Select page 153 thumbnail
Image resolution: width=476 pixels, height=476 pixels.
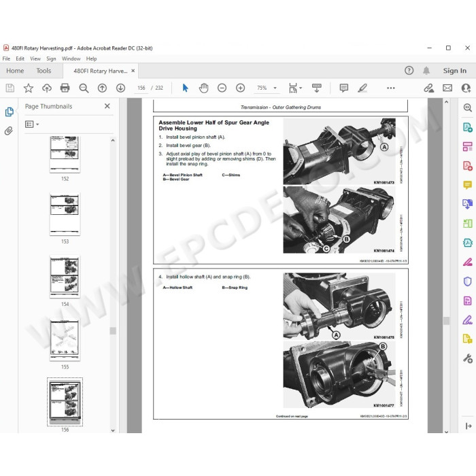coord(65,214)
